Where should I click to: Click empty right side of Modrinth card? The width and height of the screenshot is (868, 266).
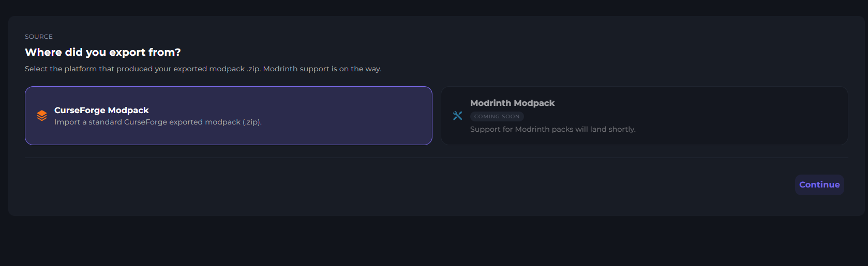[x=776, y=116]
